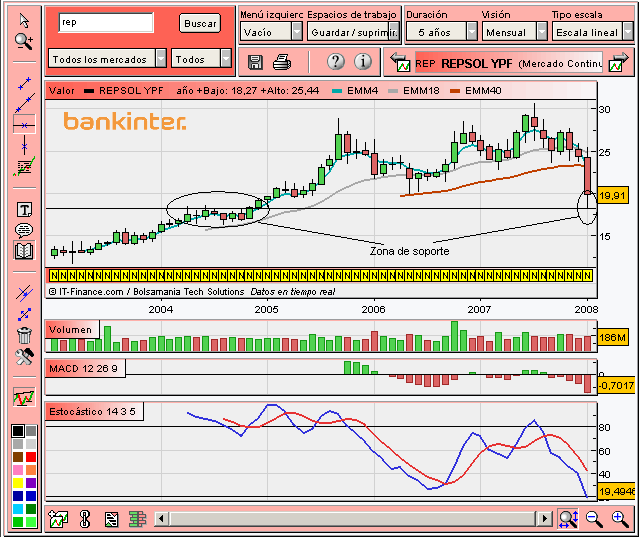Open the Vacío menu dropdown

(x=271, y=32)
